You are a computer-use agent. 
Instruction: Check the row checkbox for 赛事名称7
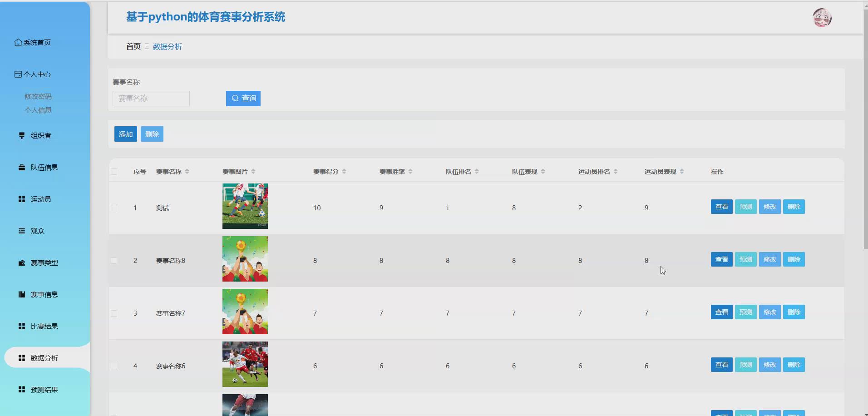click(x=114, y=313)
